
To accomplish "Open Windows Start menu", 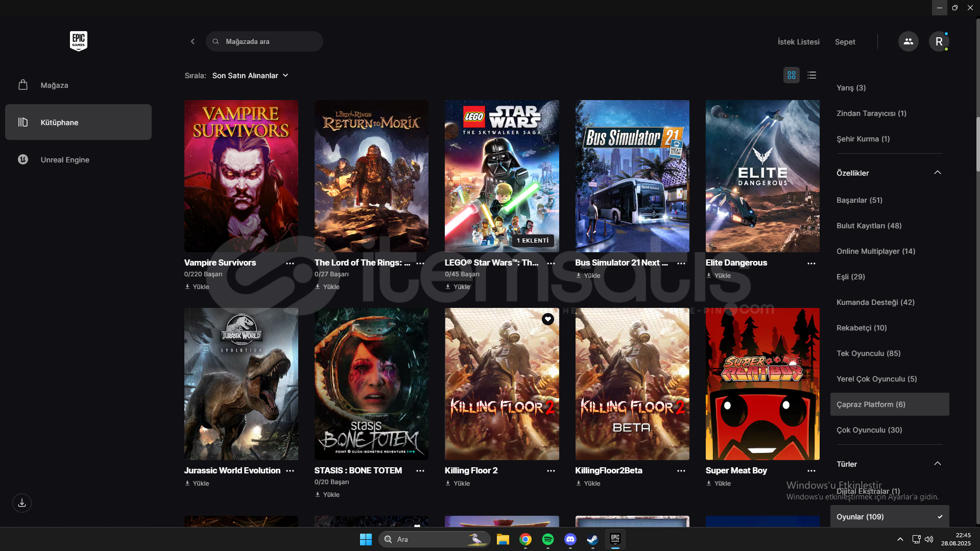I will pos(366,539).
